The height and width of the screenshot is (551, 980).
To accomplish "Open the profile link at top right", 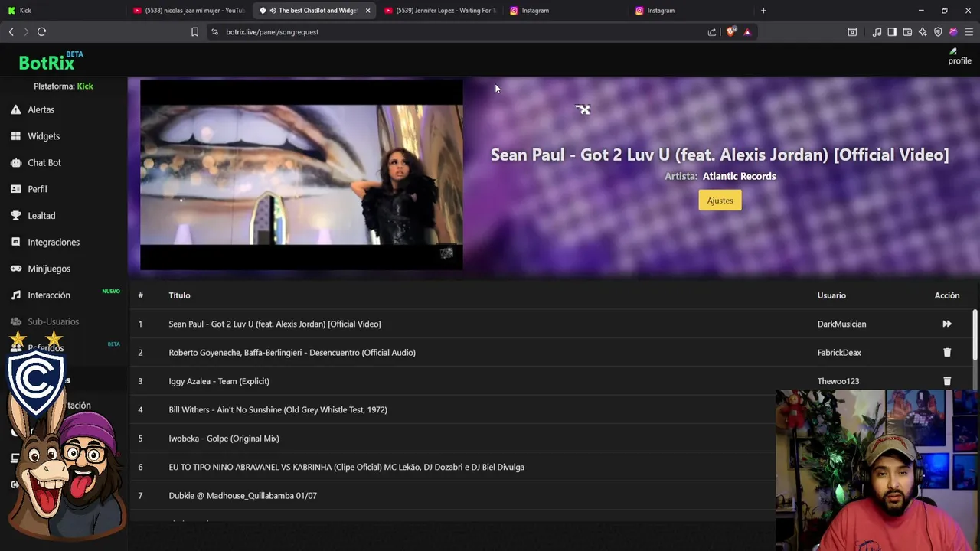I will [x=959, y=57].
